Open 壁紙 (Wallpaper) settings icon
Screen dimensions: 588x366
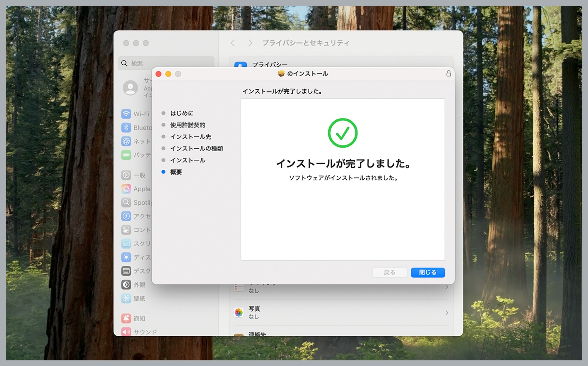pos(126,298)
